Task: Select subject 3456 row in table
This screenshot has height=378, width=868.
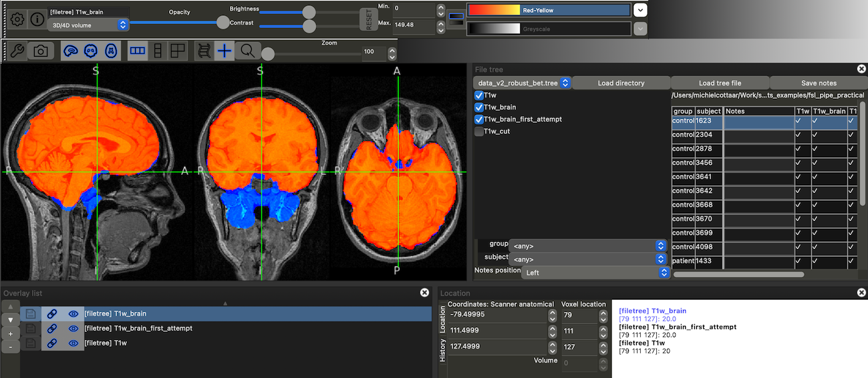Action: pyautogui.click(x=708, y=163)
